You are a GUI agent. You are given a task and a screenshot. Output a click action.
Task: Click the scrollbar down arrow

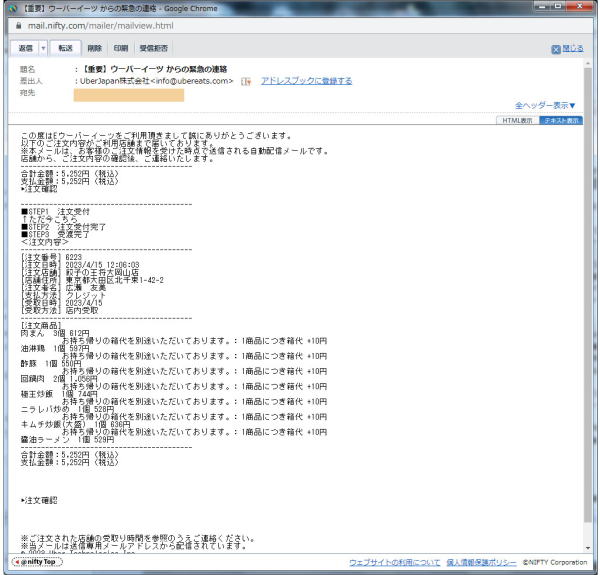587,549
